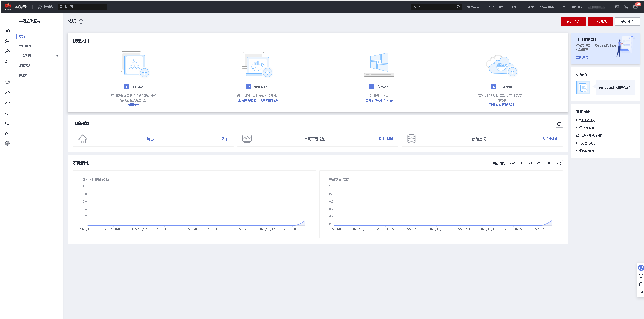Open the messages envelope icon with badge
644x319 pixels.
(x=635, y=7)
